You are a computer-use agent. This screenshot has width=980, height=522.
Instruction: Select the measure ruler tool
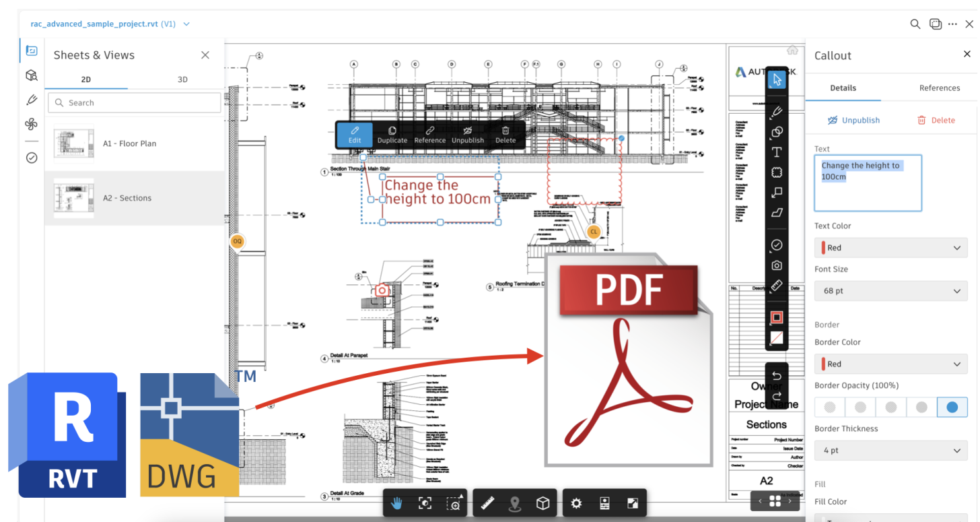coord(488,502)
